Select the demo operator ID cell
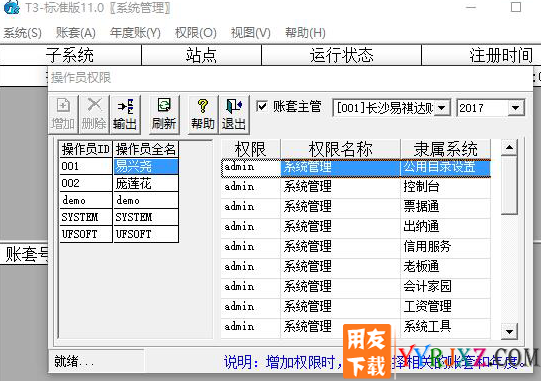This screenshot has width=541, height=381. 86,200
